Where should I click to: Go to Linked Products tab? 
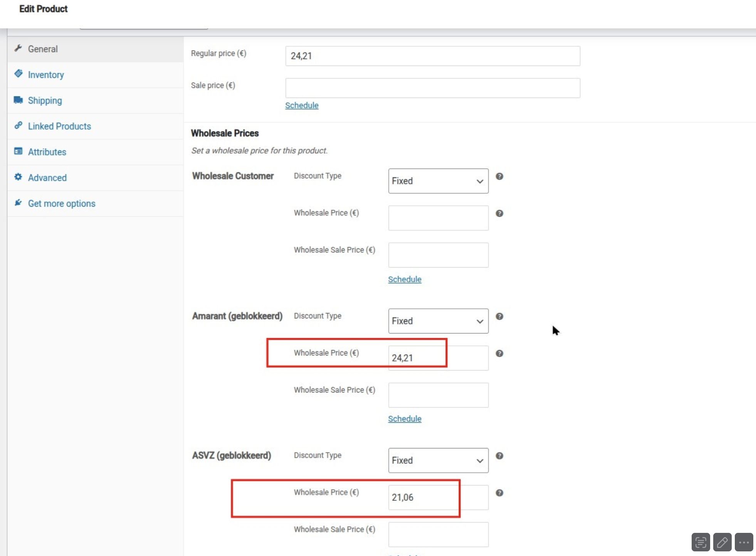[59, 126]
